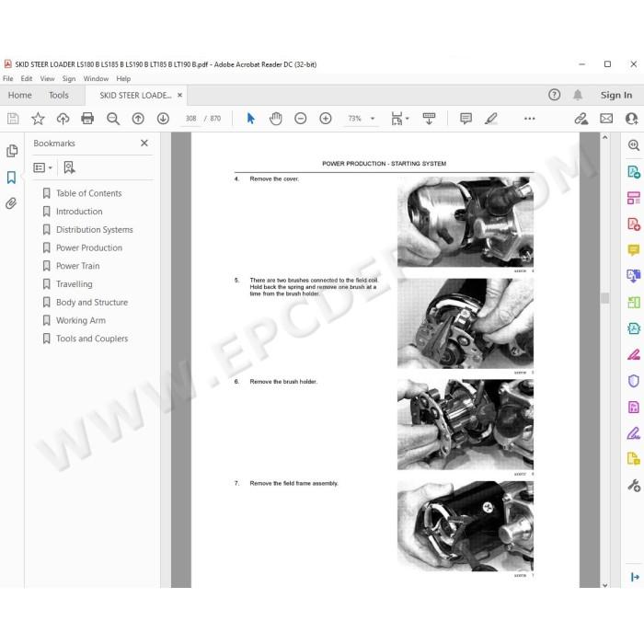Toggle the bookmarks panel icon
The image size is (644, 644).
[x=11, y=178]
